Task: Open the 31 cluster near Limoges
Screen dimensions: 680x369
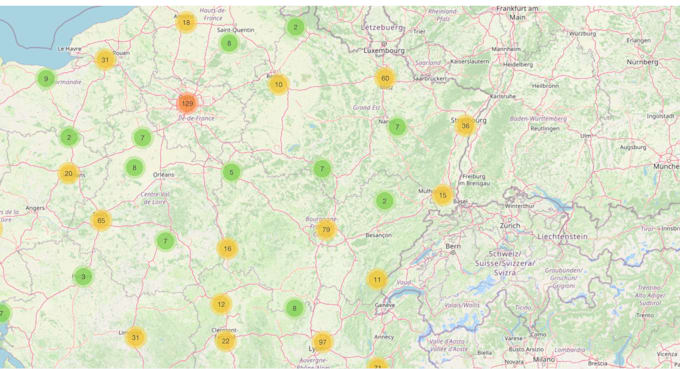Action: tap(135, 338)
